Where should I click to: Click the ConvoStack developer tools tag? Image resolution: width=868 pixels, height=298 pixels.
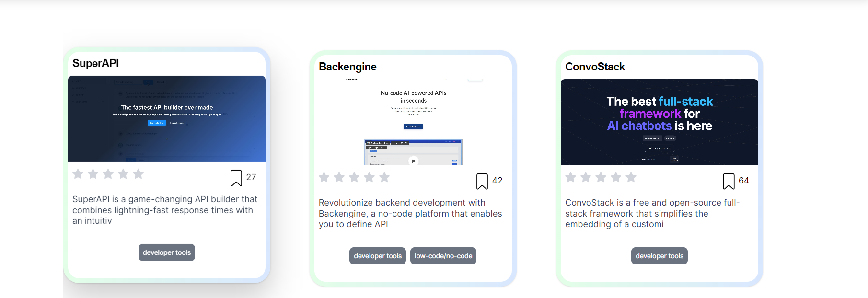click(660, 256)
